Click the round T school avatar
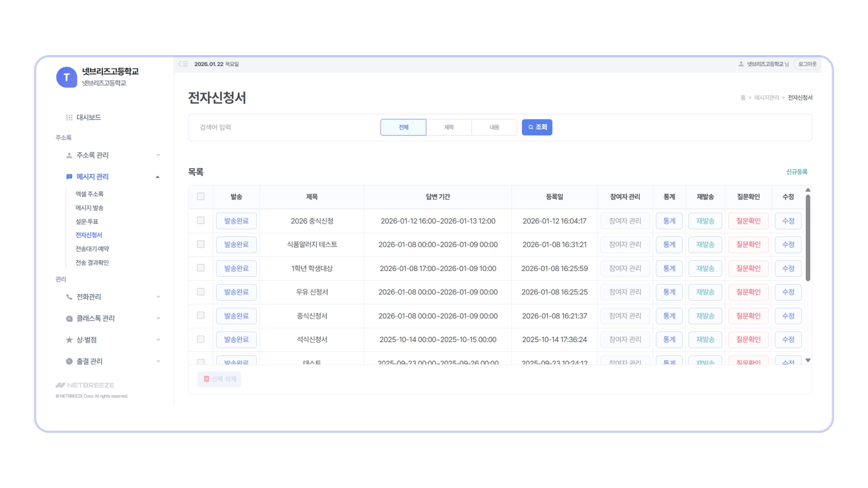 [x=67, y=77]
